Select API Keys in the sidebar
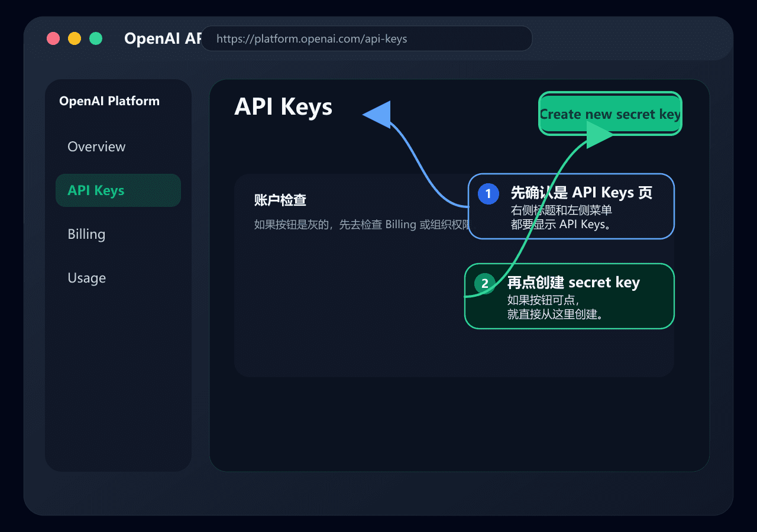757x532 pixels. [x=118, y=190]
